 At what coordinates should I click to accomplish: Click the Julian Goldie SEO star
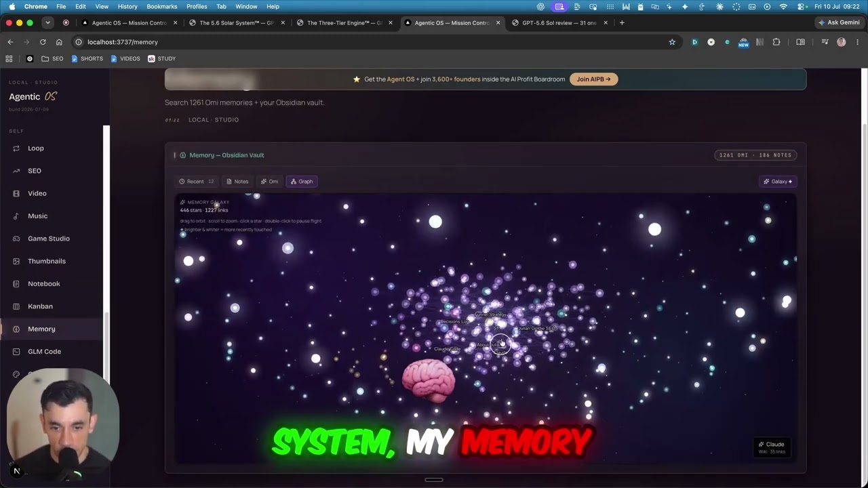pyautogui.click(x=536, y=328)
